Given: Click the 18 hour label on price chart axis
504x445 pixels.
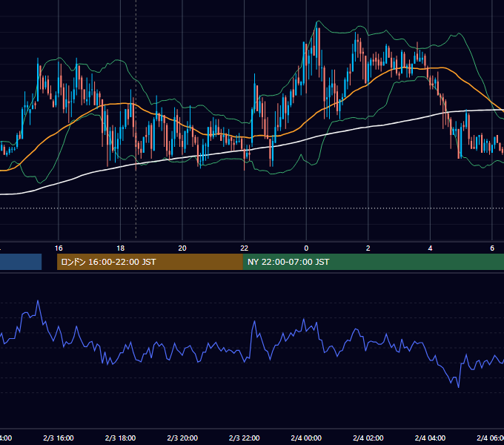Looking at the screenshot, I should coord(120,248).
